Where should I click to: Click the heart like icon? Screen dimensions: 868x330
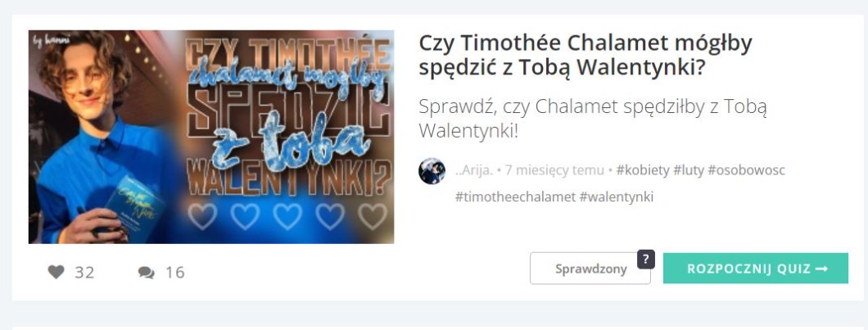[x=56, y=272]
